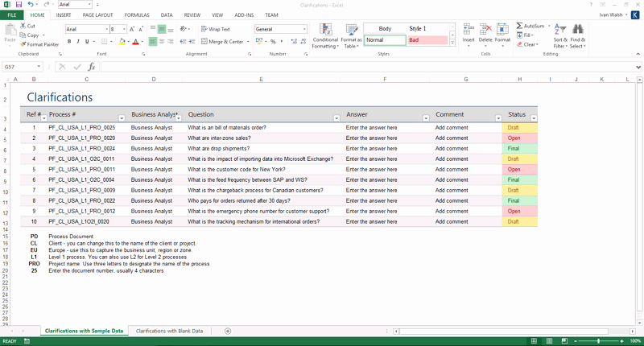Collapse the ribbon with the arrow
The image size is (644, 346).
click(638, 54)
